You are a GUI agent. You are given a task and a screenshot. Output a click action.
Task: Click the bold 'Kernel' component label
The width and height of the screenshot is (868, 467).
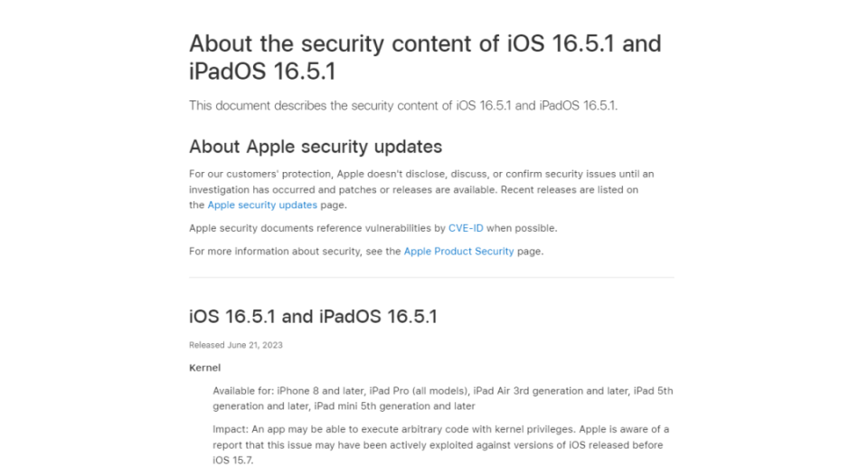pyautogui.click(x=204, y=367)
